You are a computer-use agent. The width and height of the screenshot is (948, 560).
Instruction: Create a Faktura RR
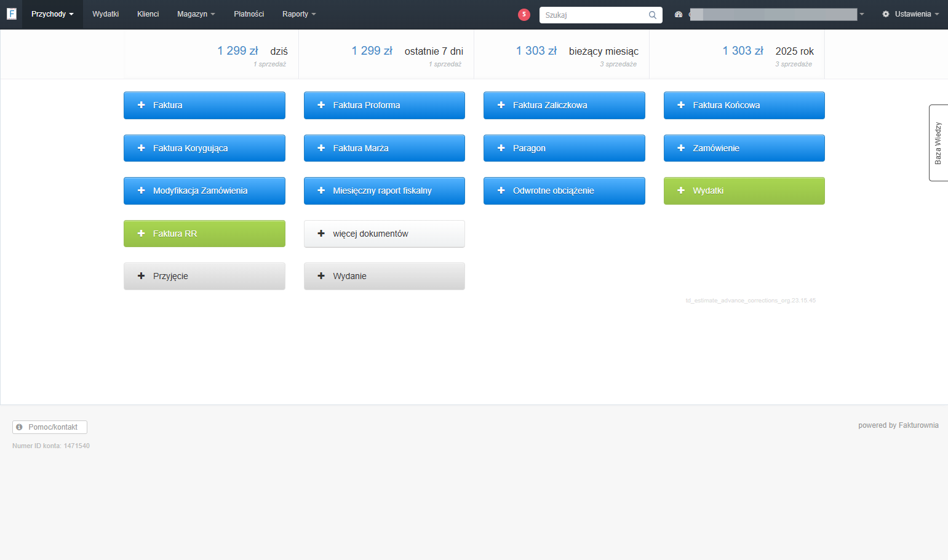pyautogui.click(x=204, y=234)
